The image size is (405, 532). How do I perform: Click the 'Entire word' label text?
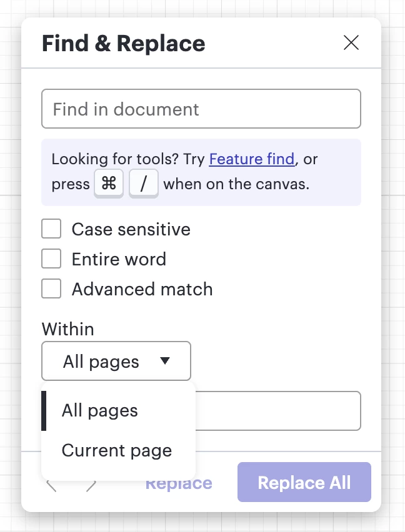[x=119, y=259]
